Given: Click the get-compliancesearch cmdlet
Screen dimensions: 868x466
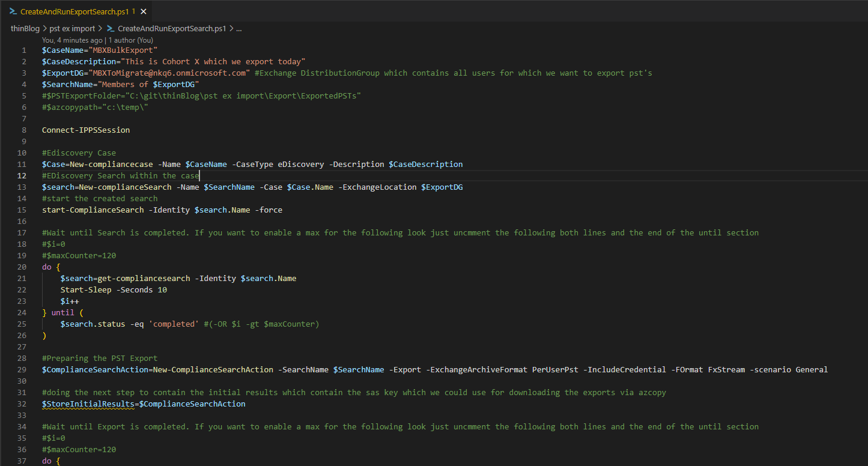Looking at the screenshot, I should (x=144, y=278).
